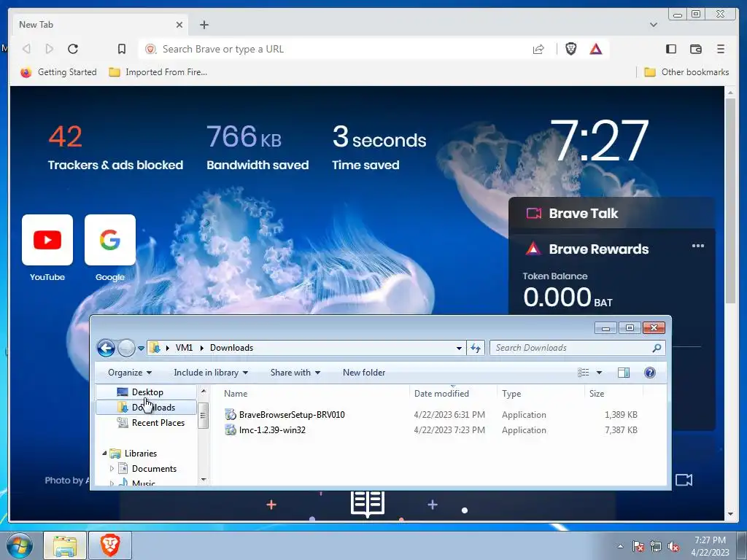
Task: Open the Windows Start button
Action: [19, 545]
